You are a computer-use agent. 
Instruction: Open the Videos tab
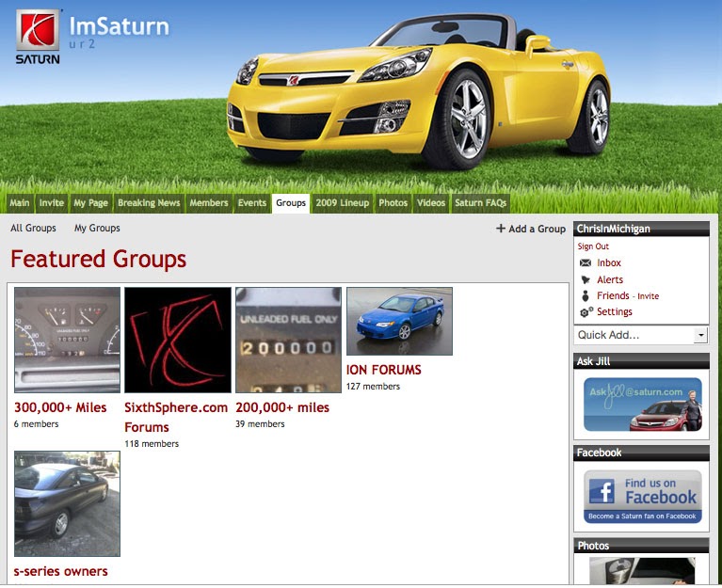tap(431, 203)
